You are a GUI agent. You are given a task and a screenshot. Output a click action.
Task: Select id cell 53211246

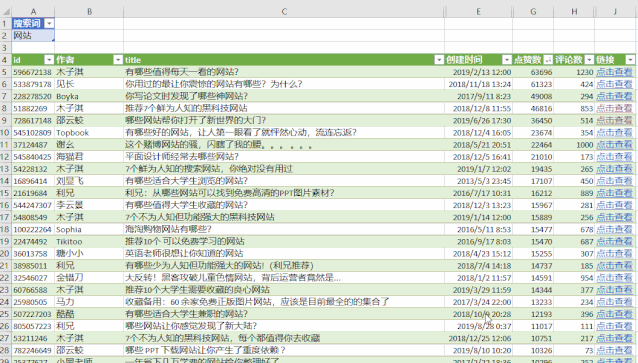point(33,338)
